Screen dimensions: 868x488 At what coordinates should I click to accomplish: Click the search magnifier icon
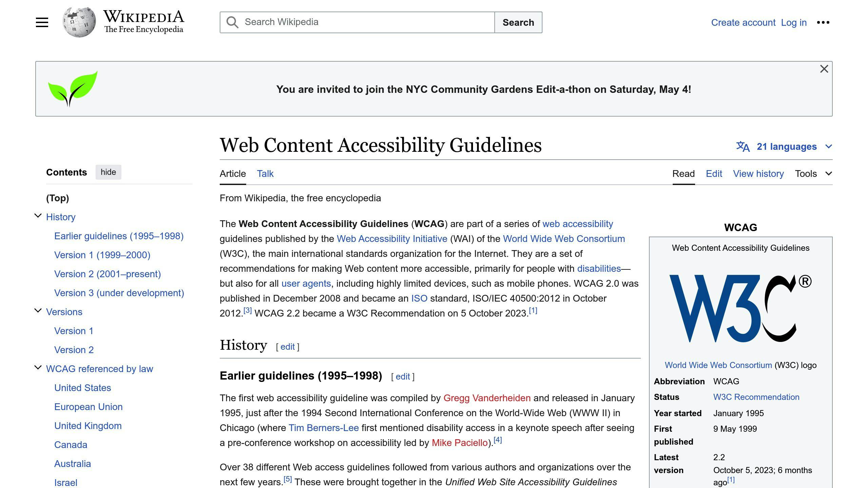pos(232,22)
